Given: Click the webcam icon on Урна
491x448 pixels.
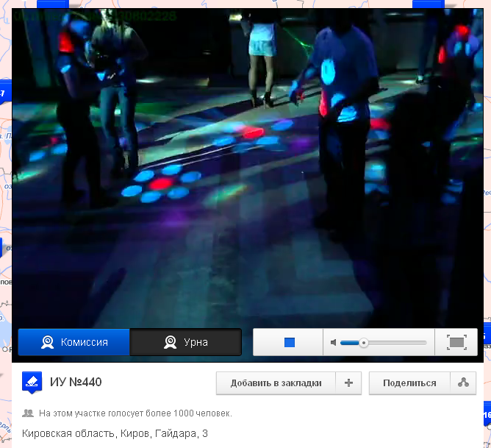Looking at the screenshot, I should [171, 342].
